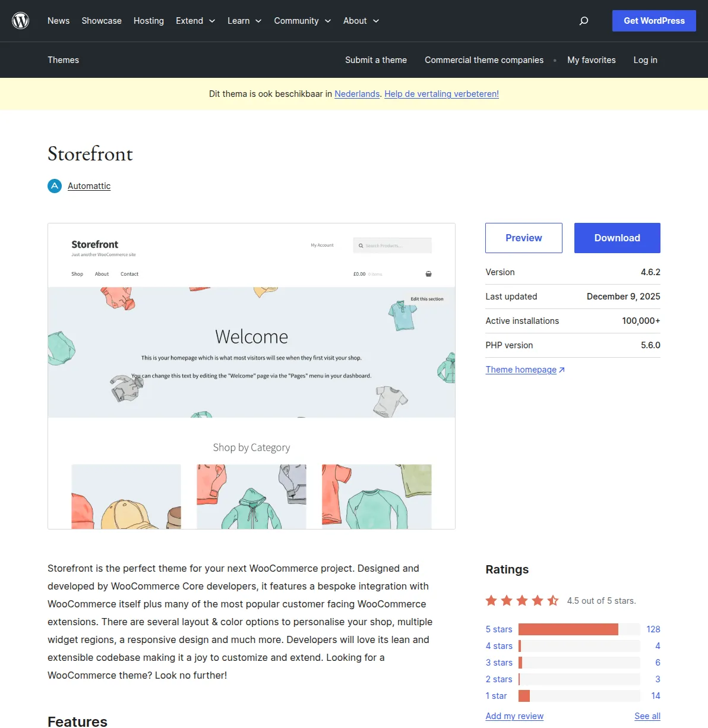Select the Themes menu item
The width and height of the screenshot is (708, 728).
point(63,60)
